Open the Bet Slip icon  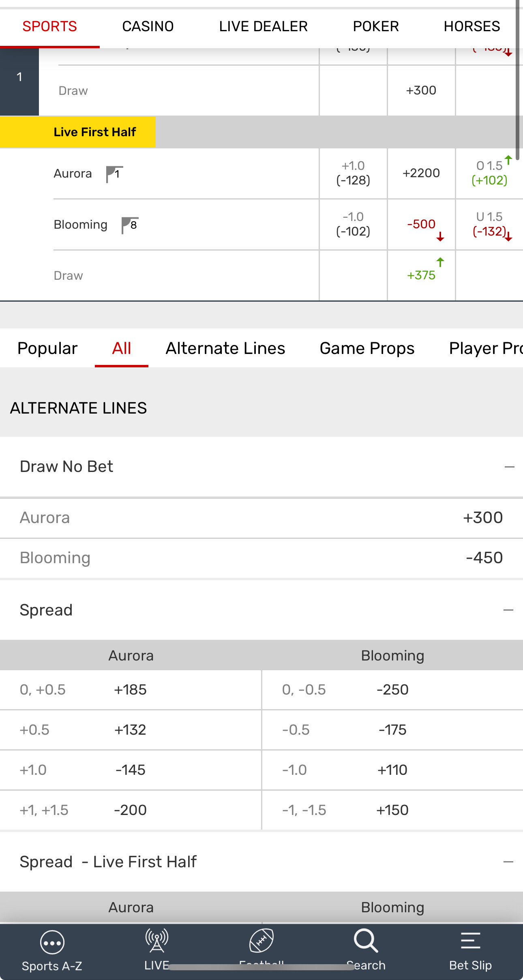tap(470, 941)
